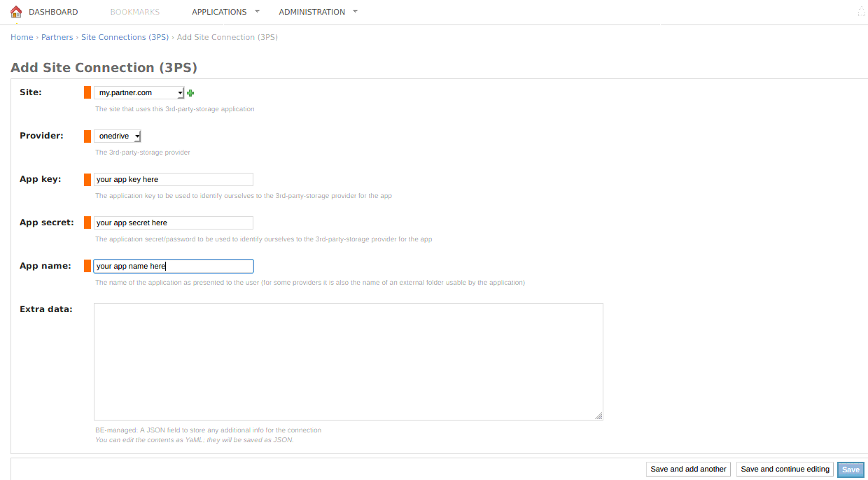This screenshot has height=480, width=868.
Task: Click the red Dashboard home icon
Action: (16, 12)
